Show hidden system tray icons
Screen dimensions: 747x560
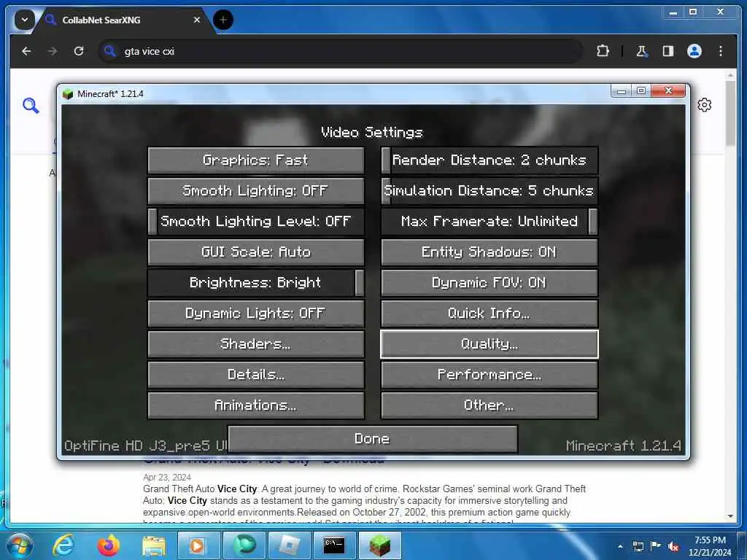620,546
